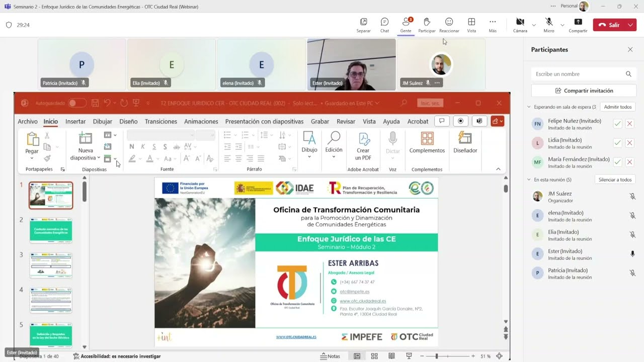Collapse the En esta reunión section
Screen dimensions: 644x362
(529, 179)
